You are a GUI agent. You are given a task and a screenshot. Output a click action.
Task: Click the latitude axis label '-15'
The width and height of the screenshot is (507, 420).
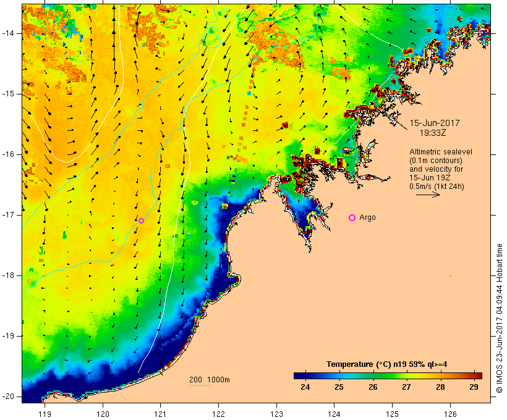tap(8, 94)
